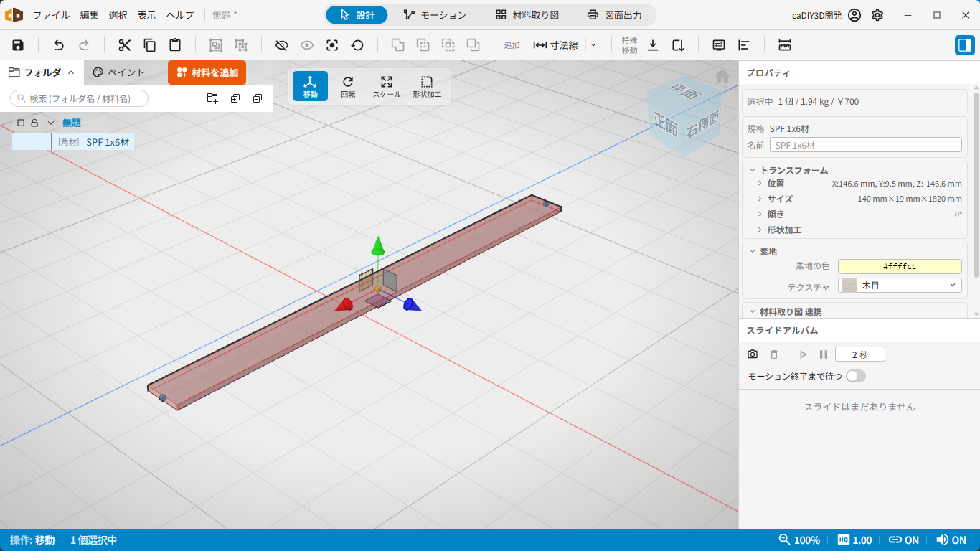The image size is (980, 551).
Task: Collapse the 無題 folder chevron
Action: click(x=51, y=123)
